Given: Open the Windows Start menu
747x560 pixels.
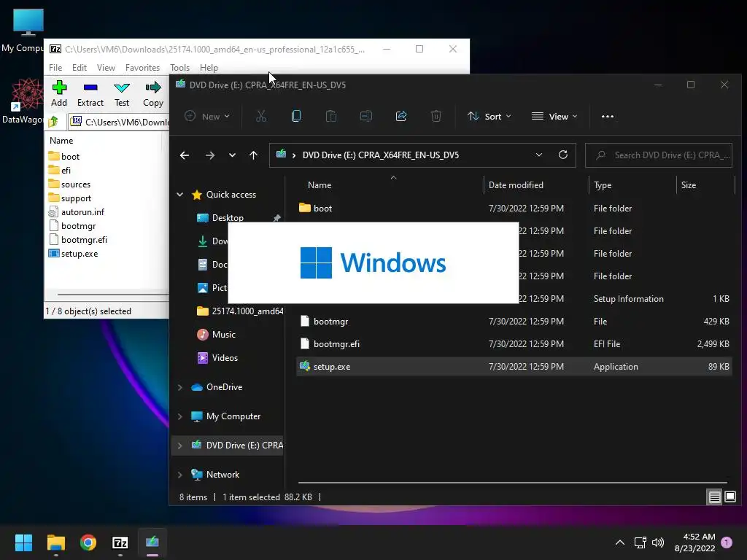Looking at the screenshot, I should (x=23, y=542).
